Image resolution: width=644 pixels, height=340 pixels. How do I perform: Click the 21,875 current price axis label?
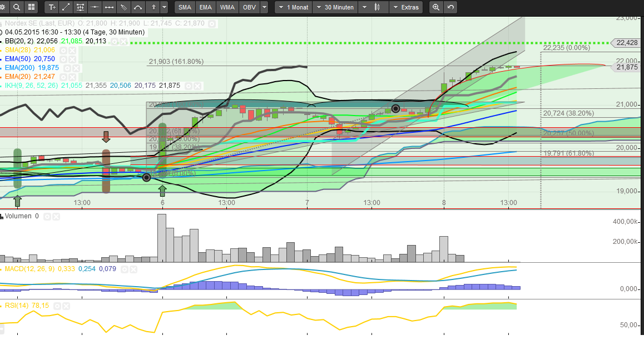click(625, 67)
